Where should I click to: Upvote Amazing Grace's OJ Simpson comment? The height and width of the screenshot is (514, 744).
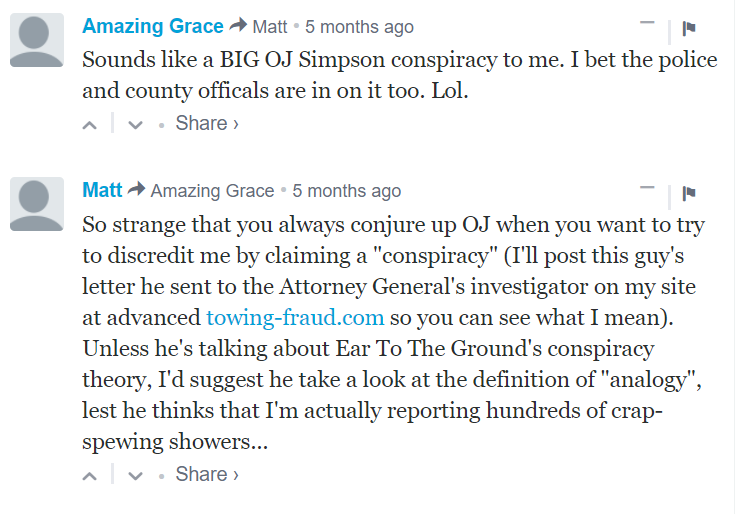pyautogui.click(x=90, y=125)
